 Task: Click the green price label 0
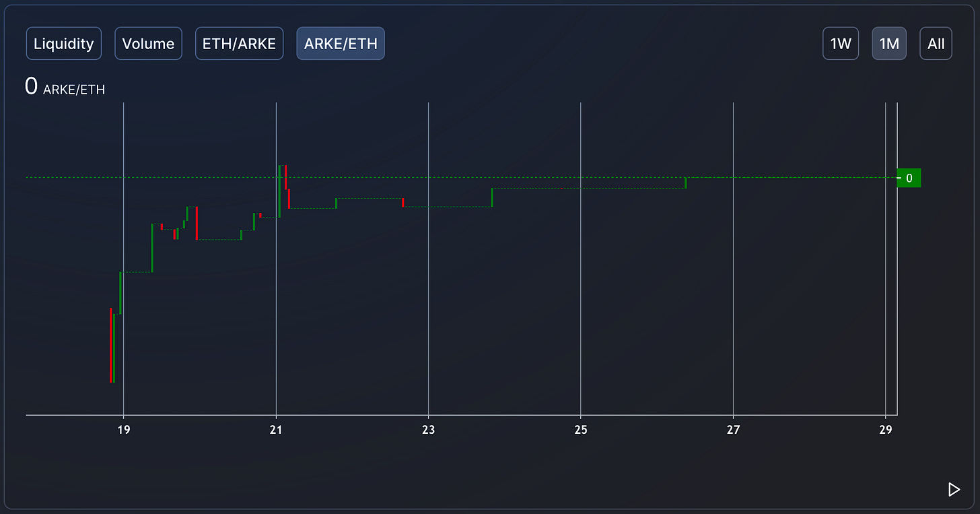tap(909, 178)
